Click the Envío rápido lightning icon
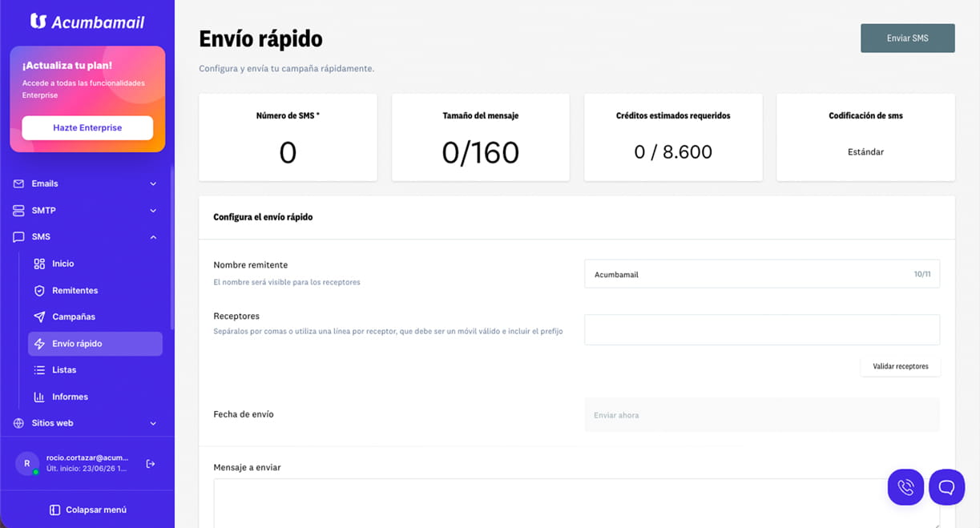Viewport: 980px width, 528px height. pyautogui.click(x=39, y=344)
